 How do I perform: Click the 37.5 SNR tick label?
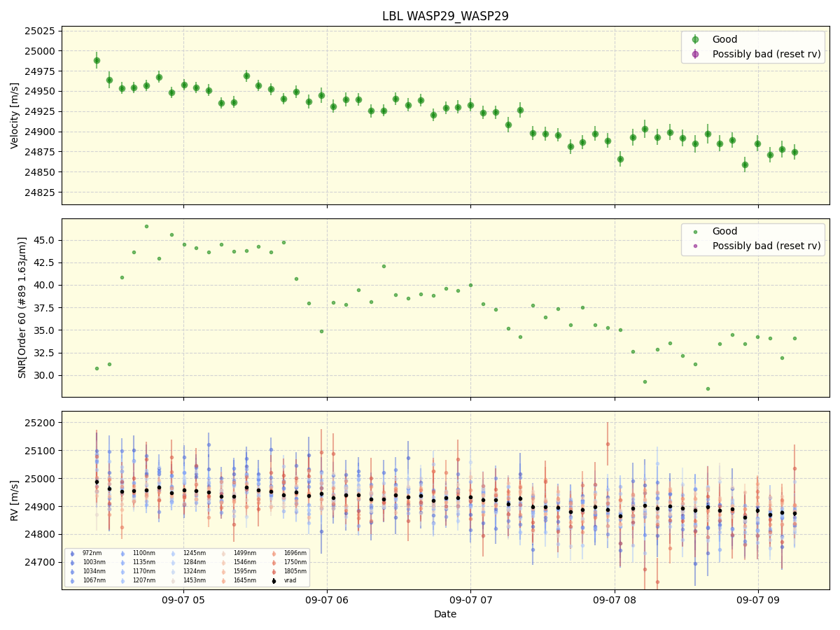pos(45,307)
